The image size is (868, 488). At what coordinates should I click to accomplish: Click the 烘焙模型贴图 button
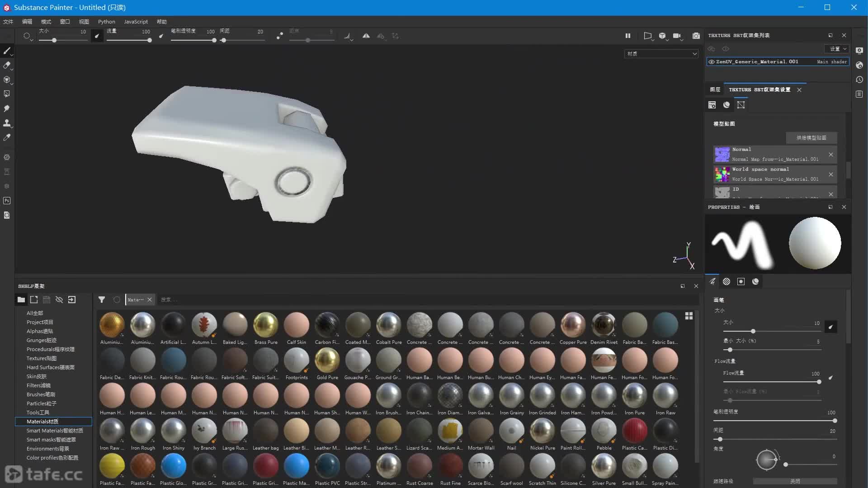click(x=811, y=138)
